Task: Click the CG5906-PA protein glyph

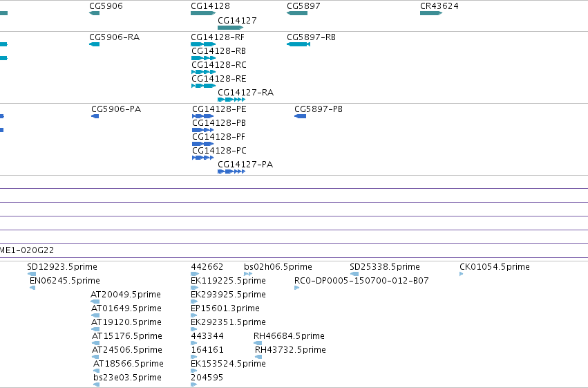Action: coord(95,116)
